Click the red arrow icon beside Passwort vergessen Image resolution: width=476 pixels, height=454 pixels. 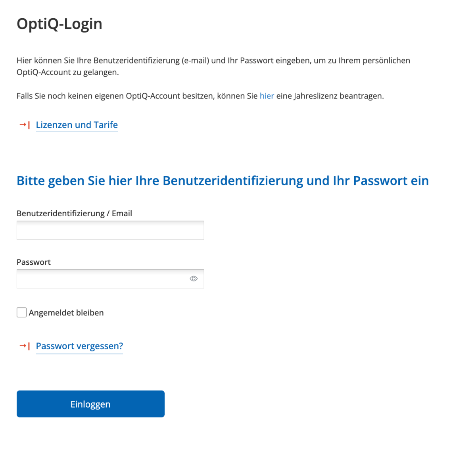(24, 346)
